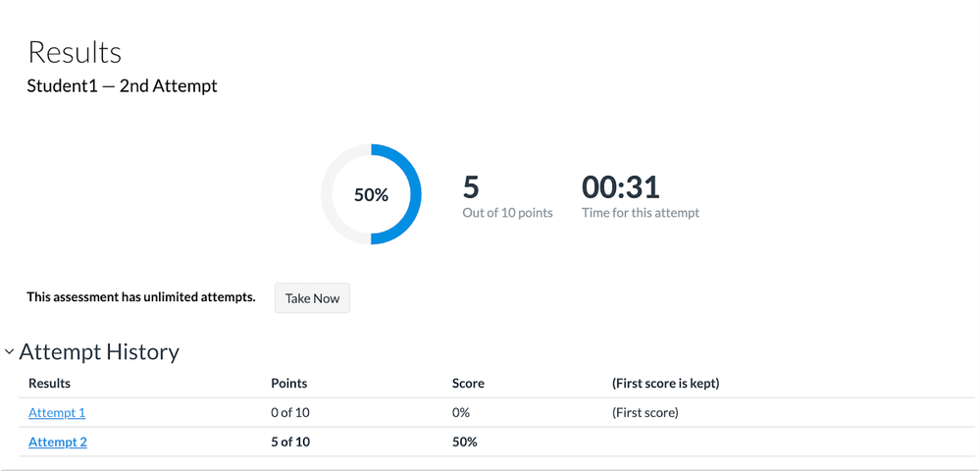
Task: Click the (First score) cell in Attempt 1 row
Action: click(x=645, y=413)
